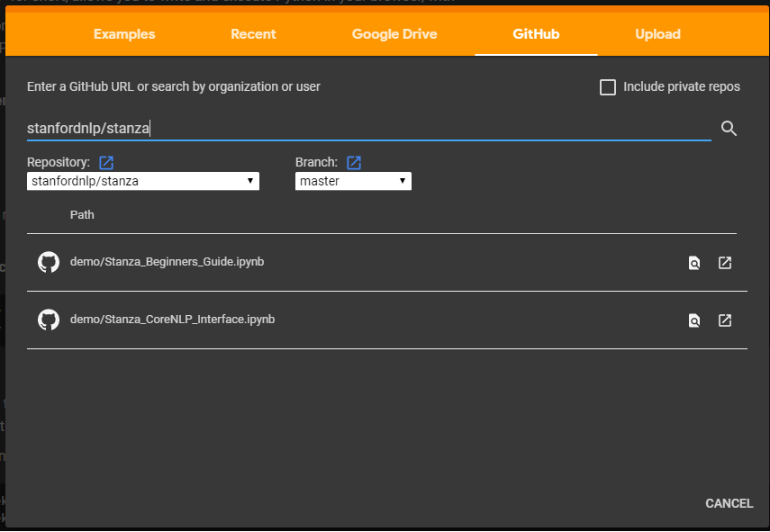The image size is (770, 532).
Task: Click the search magnifier icon
Action: coord(729,129)
